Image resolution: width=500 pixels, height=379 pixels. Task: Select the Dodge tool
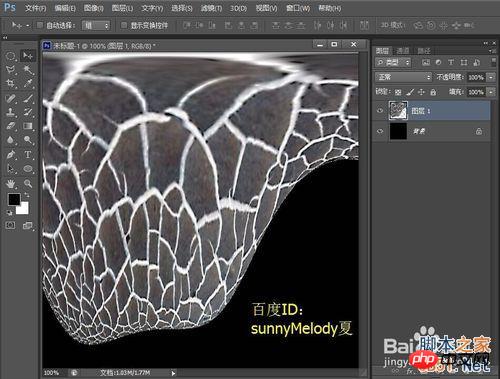coord(28,140)
